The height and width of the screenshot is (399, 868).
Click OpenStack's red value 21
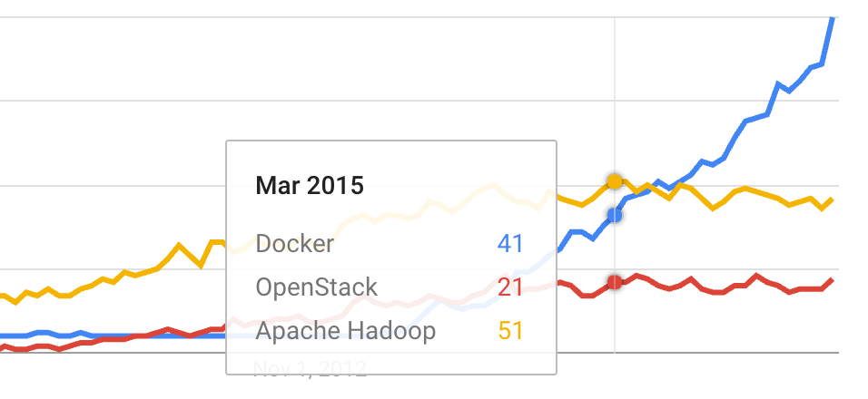pyautogui.click(x=510, y=287)
